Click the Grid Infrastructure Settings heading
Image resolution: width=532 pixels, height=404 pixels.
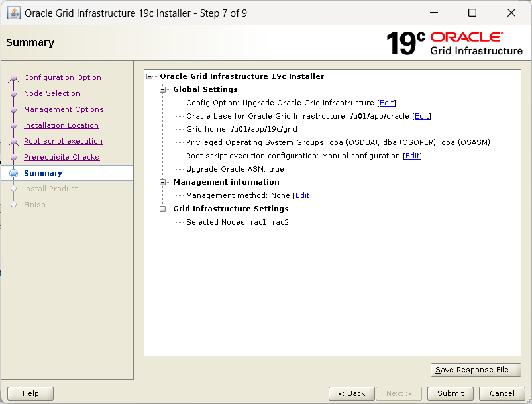[x=231, y=209]
